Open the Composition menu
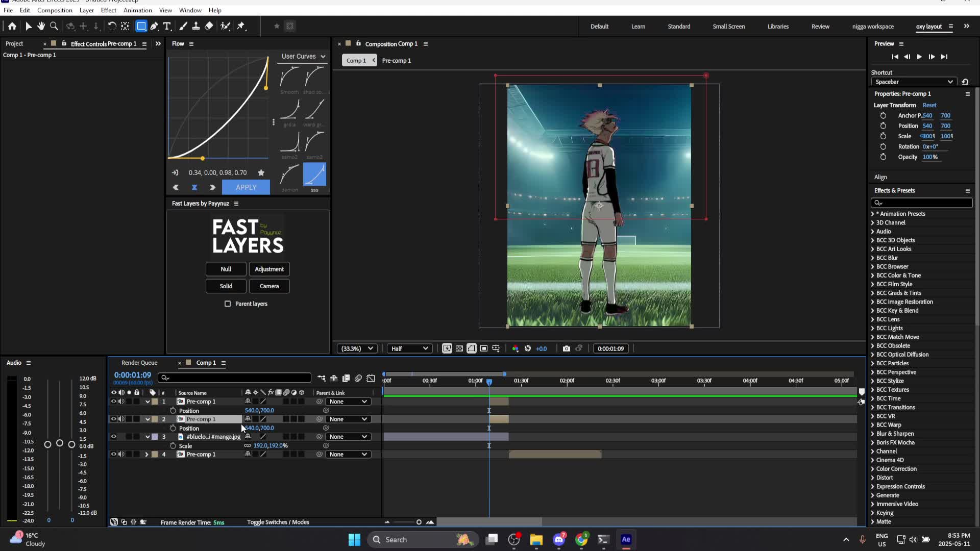This screenshot has width=980, height=551. (55, 10)
